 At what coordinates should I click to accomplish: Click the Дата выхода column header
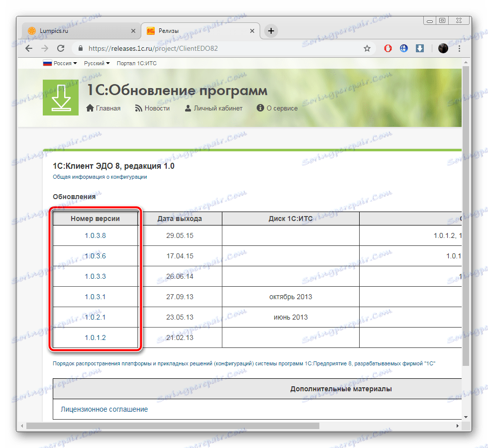180,219
